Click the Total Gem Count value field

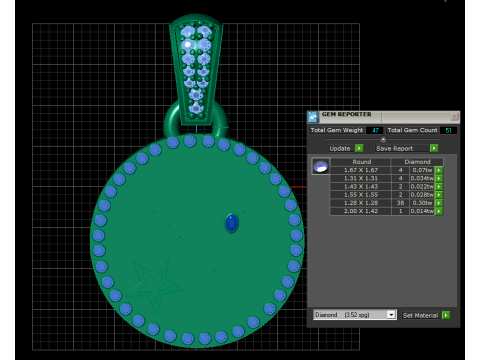point(448,130)
